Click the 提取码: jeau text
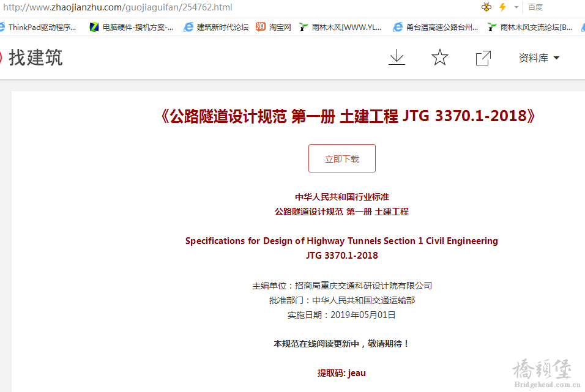Viewport: 585px width, 392px height. 341,372
